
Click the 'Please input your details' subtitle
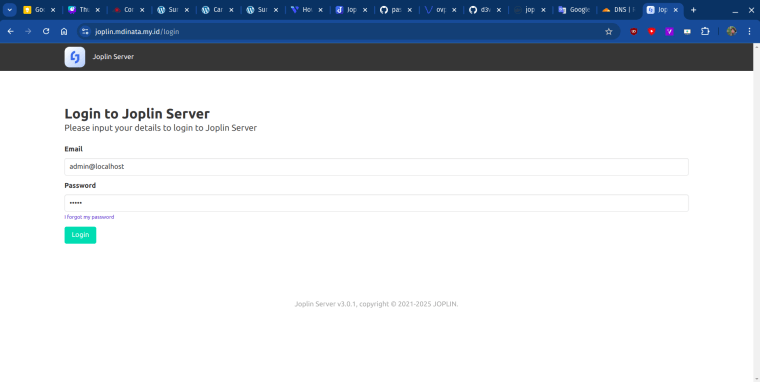click(x=160, y=128)
